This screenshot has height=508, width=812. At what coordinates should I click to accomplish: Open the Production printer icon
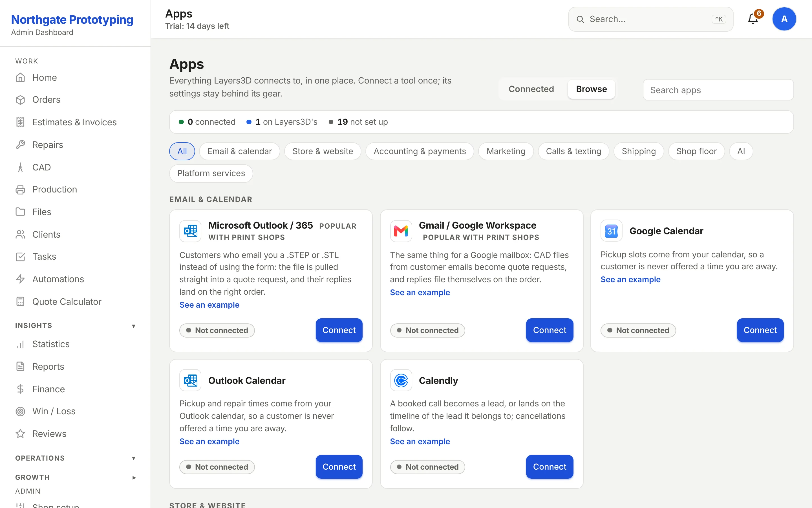[x=21, y=189]
